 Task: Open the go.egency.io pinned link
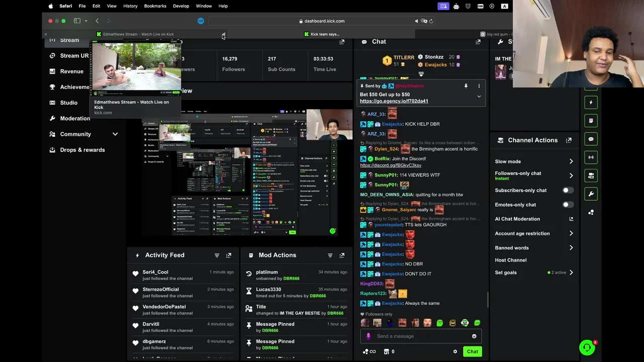tap(394, 101)
